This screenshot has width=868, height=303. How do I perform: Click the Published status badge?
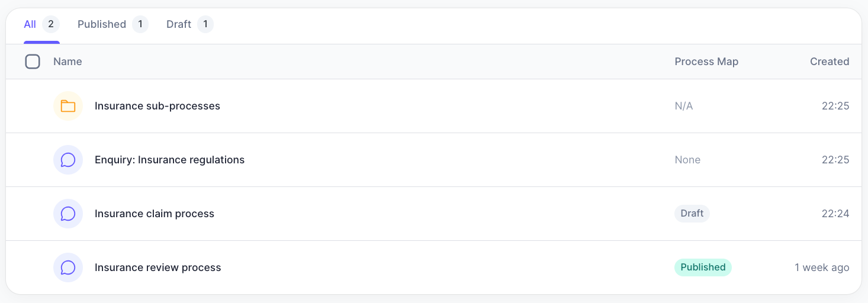click(703, 267)
